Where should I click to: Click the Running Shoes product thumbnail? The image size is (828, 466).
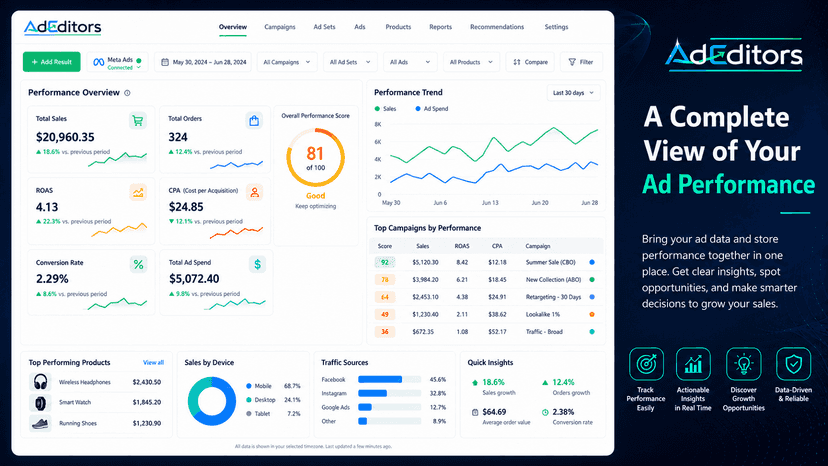click(40, 423)
